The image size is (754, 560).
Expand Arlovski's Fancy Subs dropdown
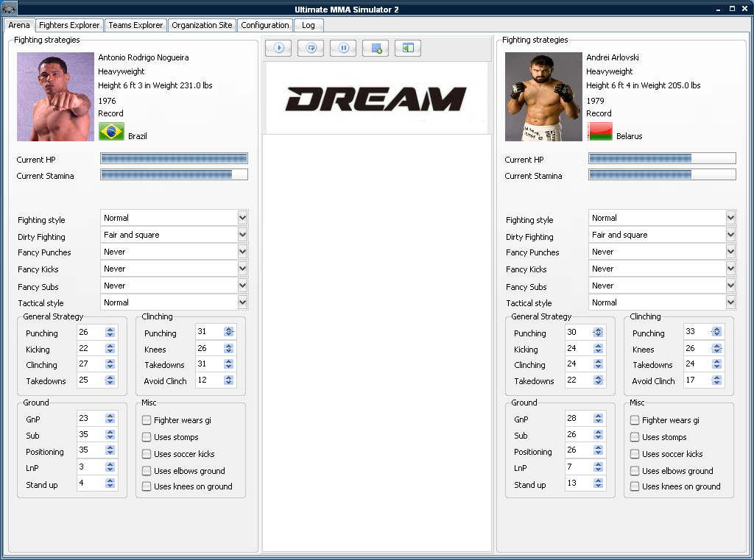click(x=730, y=286)
